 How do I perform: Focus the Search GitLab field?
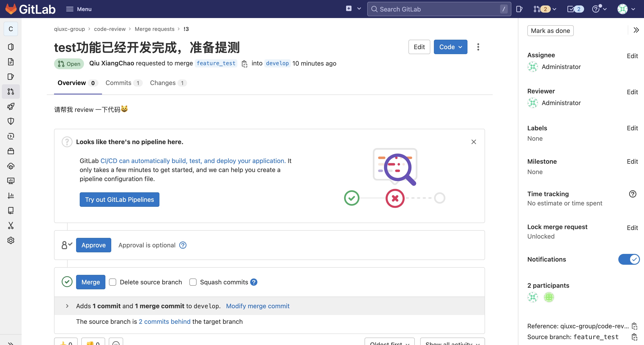pyautogui.click(x=439, y=9)
